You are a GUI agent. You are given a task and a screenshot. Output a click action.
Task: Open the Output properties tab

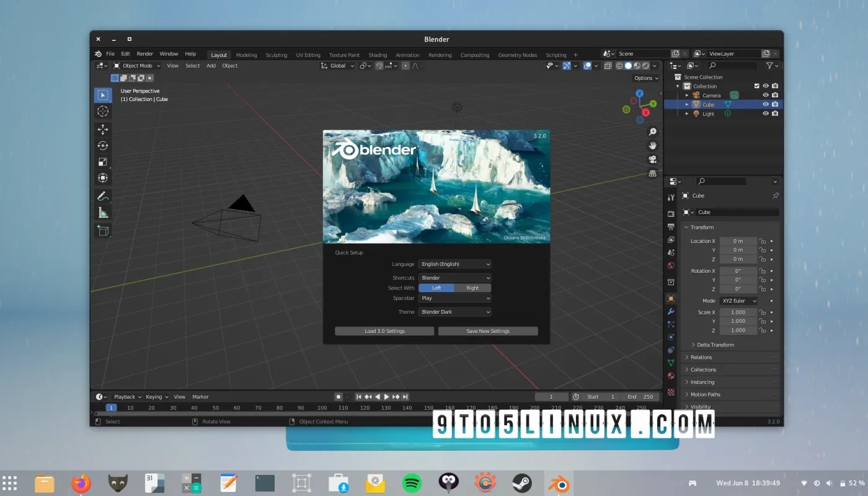pyautogui.click(x=671, y=226)
